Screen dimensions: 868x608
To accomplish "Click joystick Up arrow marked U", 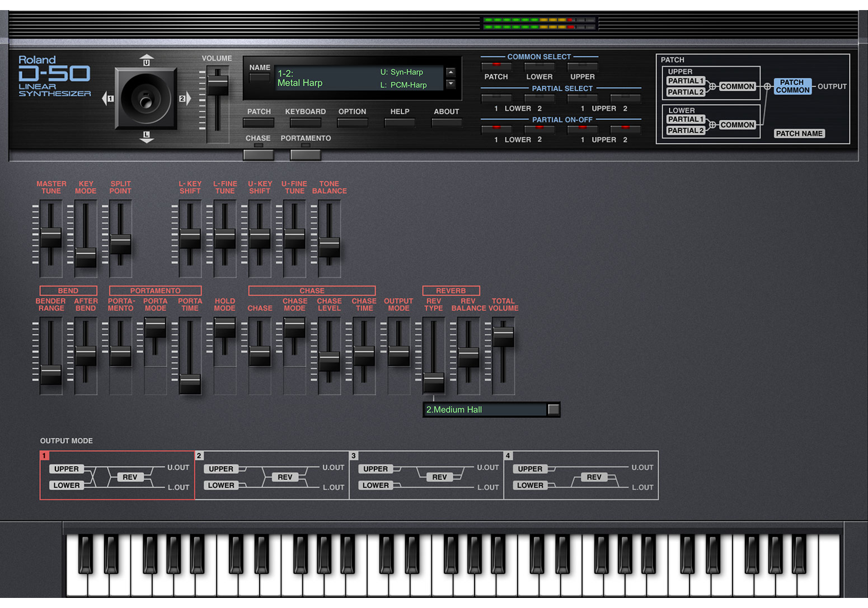I will pos(147,60).
